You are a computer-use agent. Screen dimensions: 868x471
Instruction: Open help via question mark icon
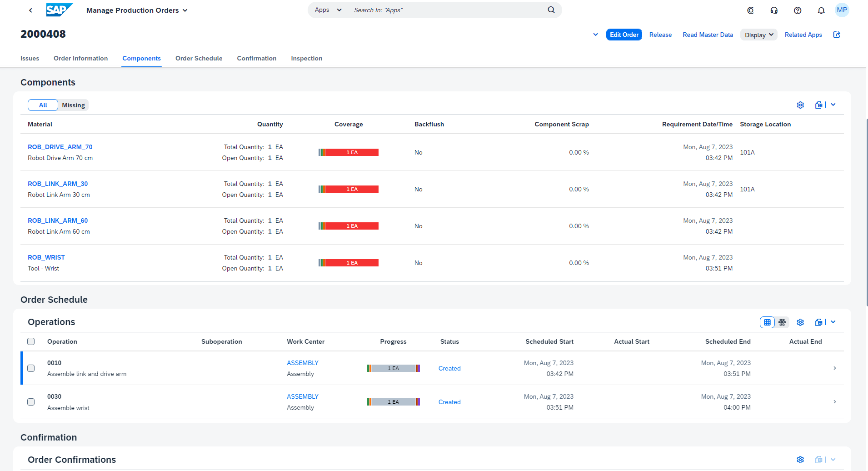[x=798, y=10]
